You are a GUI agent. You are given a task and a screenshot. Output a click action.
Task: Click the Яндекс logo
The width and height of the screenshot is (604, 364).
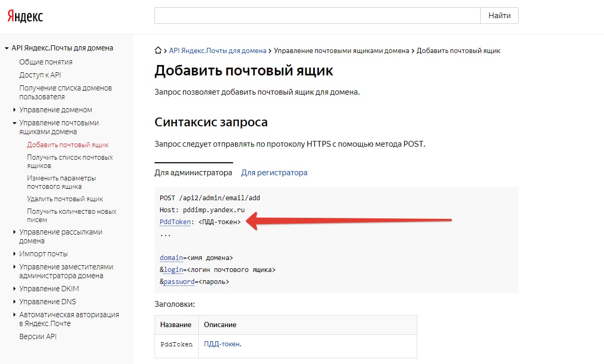point(25,16)
